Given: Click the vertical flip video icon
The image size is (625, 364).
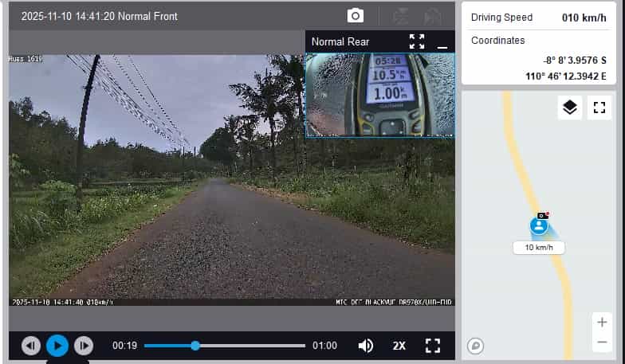Looking at the screenshot, I should 401,16.
